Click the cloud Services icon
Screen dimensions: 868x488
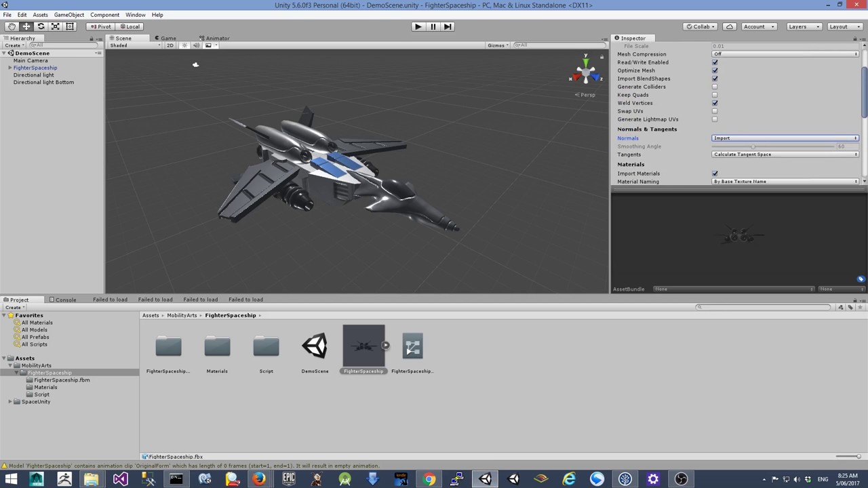coord(730,26)
